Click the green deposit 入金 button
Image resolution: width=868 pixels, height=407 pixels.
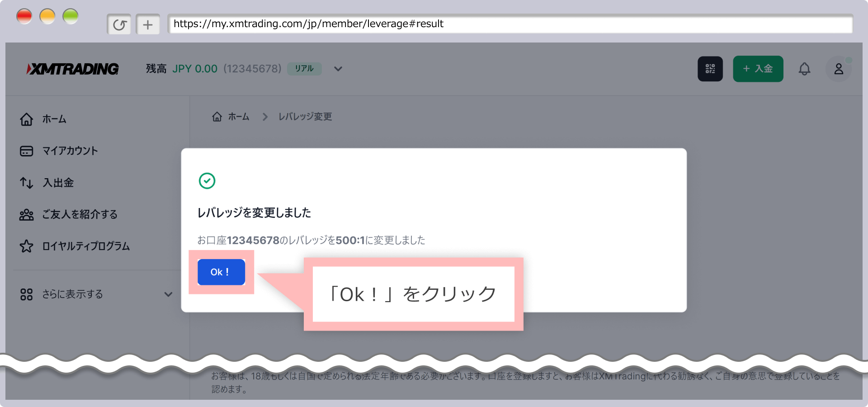tap(758, 69)
